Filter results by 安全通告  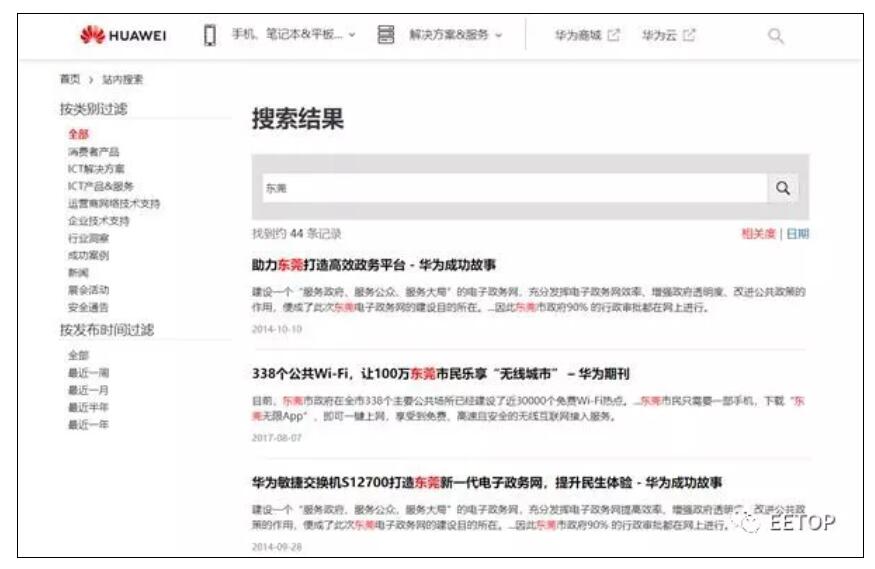click(x=88, y=307)
